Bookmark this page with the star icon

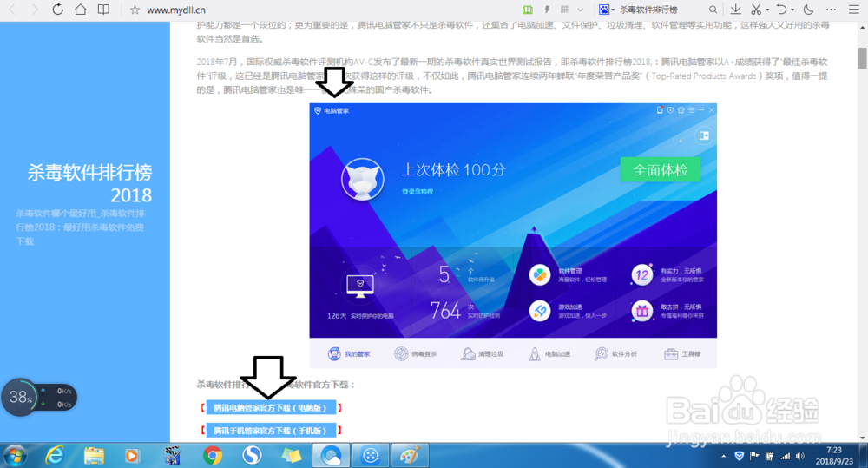click(135, 10)
